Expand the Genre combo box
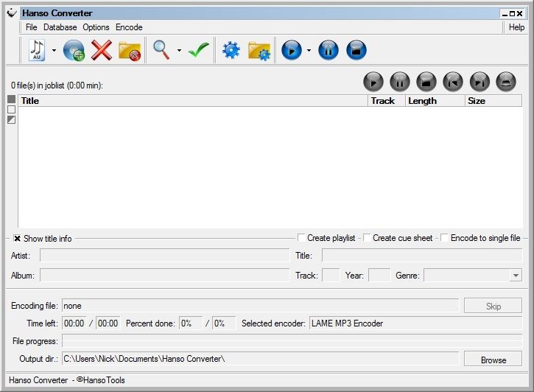The width and height of the screenshot is (534, 392). (516, 275)
